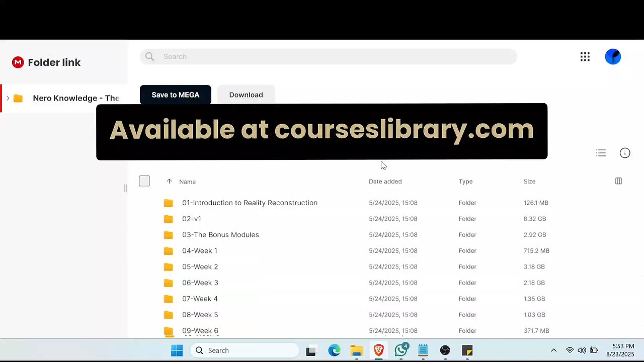Grab the sidebar resize handle
Image resolution: width=644 pixels, height=362 pixels.
[x=125, y=189]
